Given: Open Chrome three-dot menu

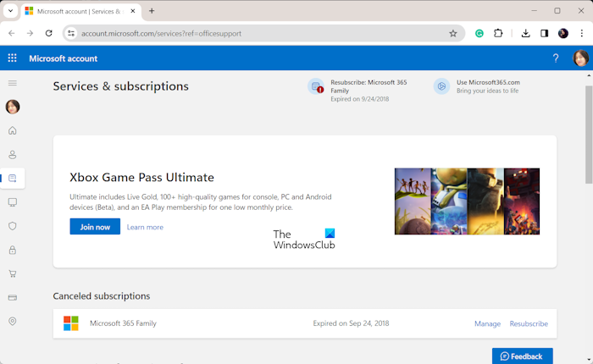Looking at the screenshot, I should tap(582, 33).
